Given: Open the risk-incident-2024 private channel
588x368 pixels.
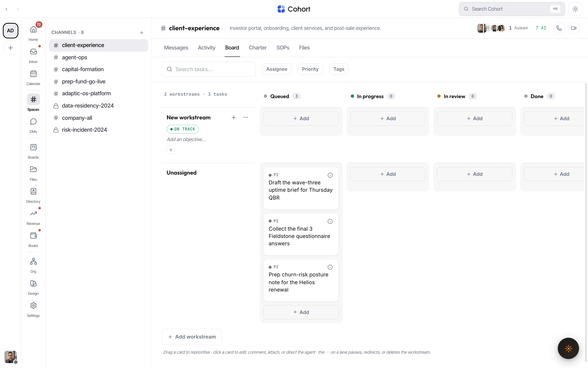Looking at the screenshot, I should tap(98, 130).
